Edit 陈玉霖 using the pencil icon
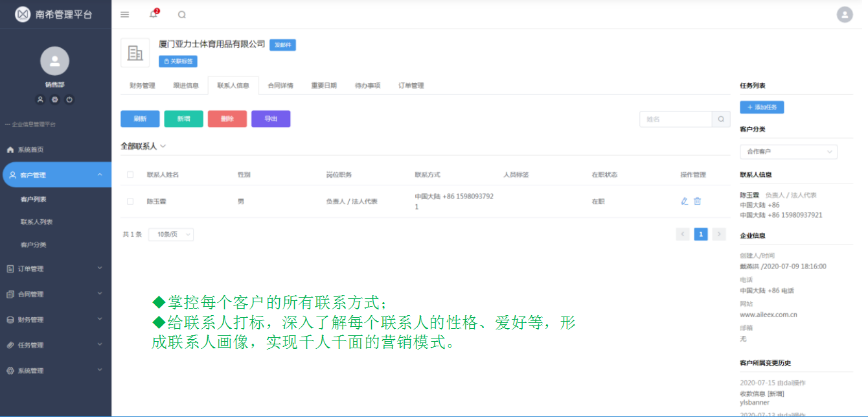 pyautogui.click(x=685, y=201)
